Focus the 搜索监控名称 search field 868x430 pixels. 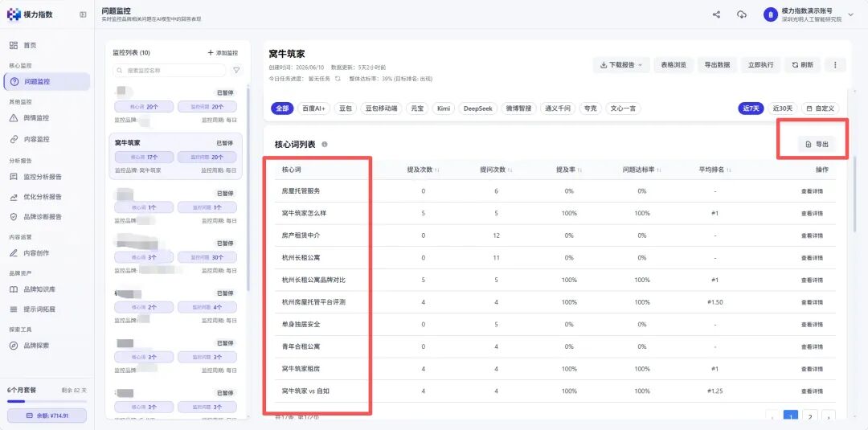pos(169,71)
